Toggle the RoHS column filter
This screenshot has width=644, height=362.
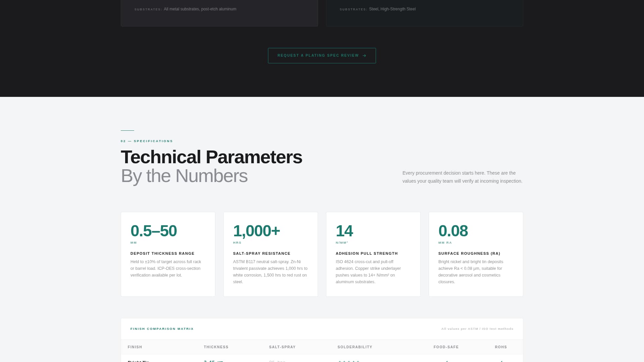[x=500, y=347]
